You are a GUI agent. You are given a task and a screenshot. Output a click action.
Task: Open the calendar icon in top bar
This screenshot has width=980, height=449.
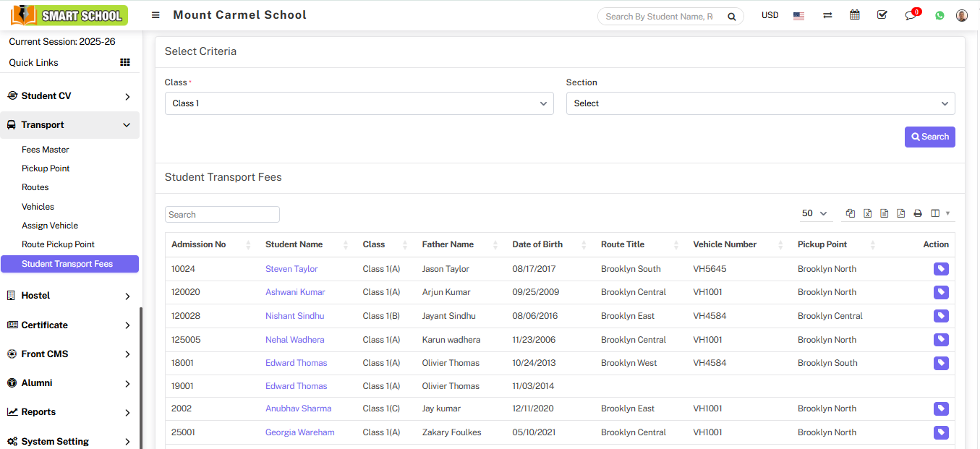click(x=855, y=15)
